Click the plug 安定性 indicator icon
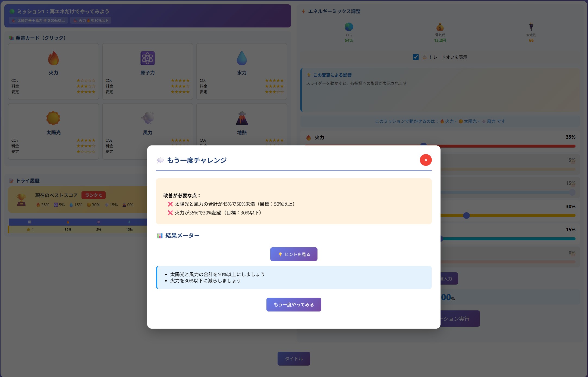The width and height of the screenshot is (588, 377). 531,27
